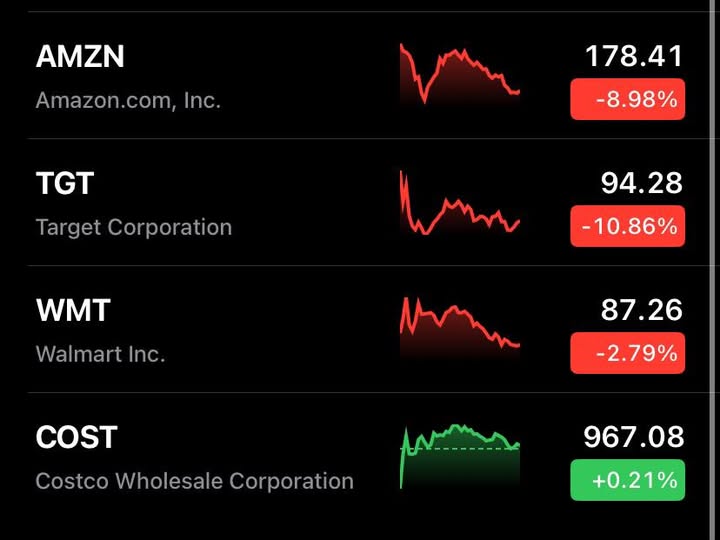The height and width of the screenshot is (540, 720).
Task: View the AMZN red sparkline chart
Action: tap(460, 74)
